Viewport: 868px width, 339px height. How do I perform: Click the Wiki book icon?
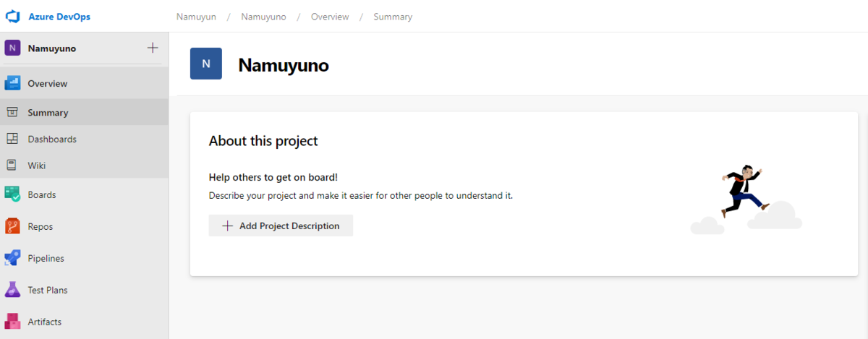[12, 165]
